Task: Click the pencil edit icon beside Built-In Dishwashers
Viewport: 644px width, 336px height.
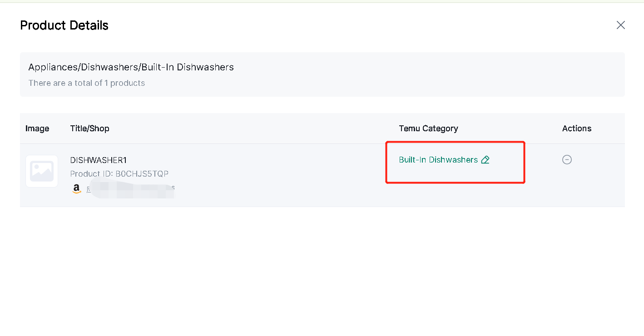Action: pyautogui.click(x=485, y=160)
